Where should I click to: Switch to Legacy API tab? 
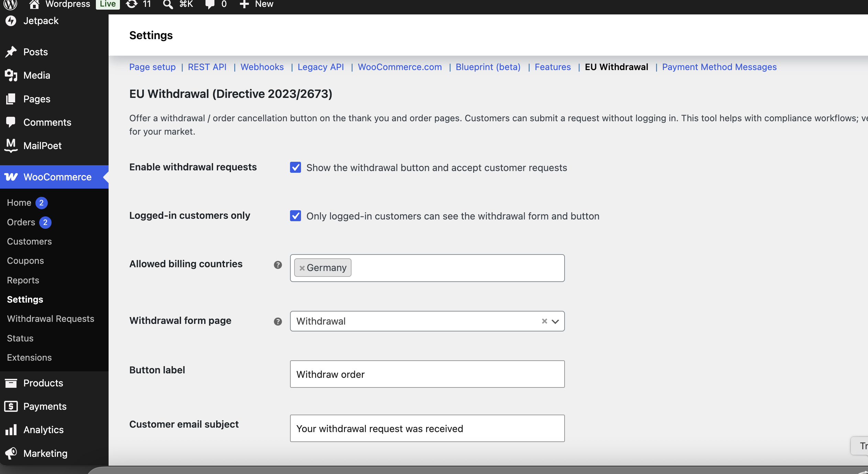tap(321, 67)
